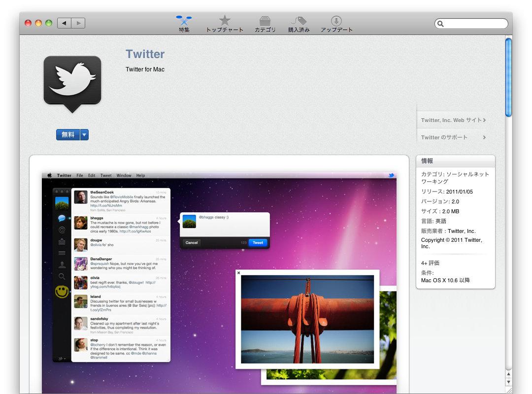Click the Twitter app title heading

coord(145,54)
